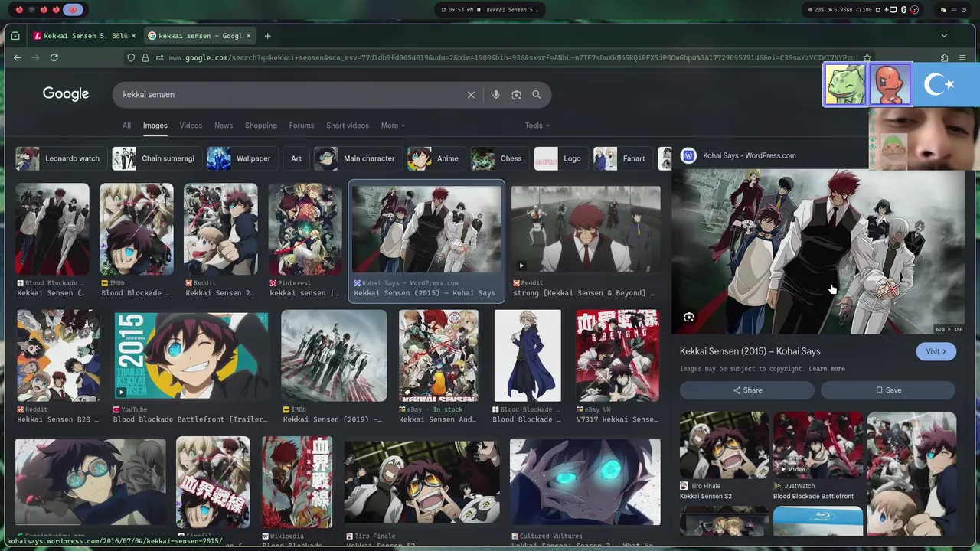This screenshot has width=980, height=551.
Task: Click the site security lock icon
Action: [145, 57]
